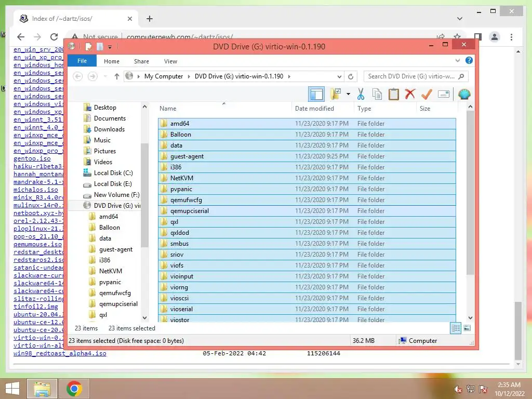Image resolution: width=532 pixels, height=399 pixels.
Task: Open the Home ribbon tab
Action: click(x=112, y=61)
